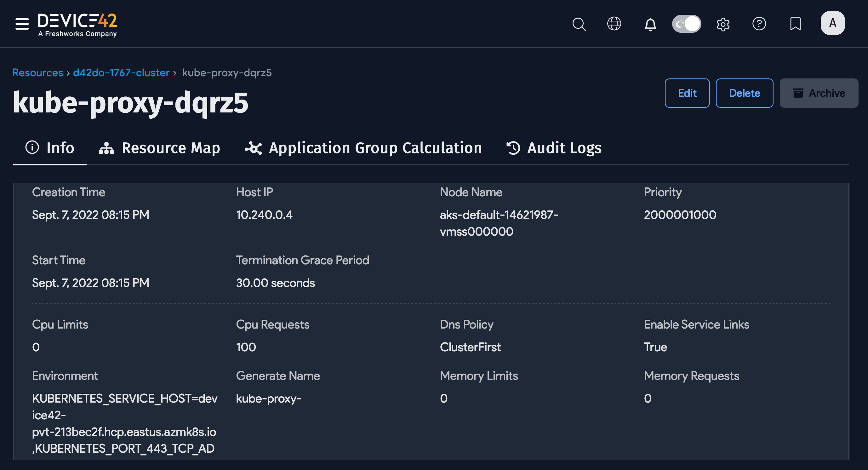Open the Application Group Calculation tab
868x470 pixels.
[363, 148]
